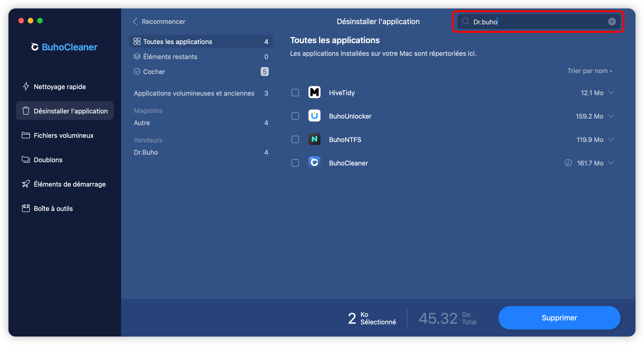Click inside the Dr.buho search field
Image resolution: width=644 pixels, height=345 pixels.
click(x=538, y=22)
